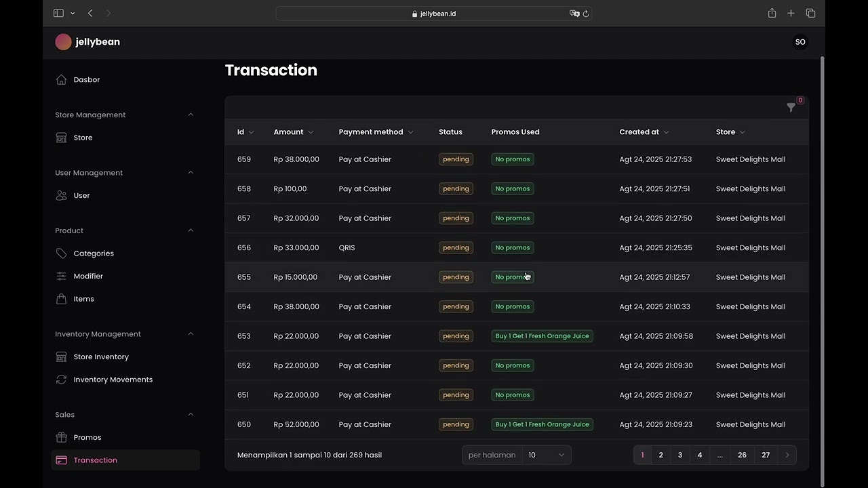868x488 pixels.
Task: Click amount Rp 52.000,00
Action: 296,424
